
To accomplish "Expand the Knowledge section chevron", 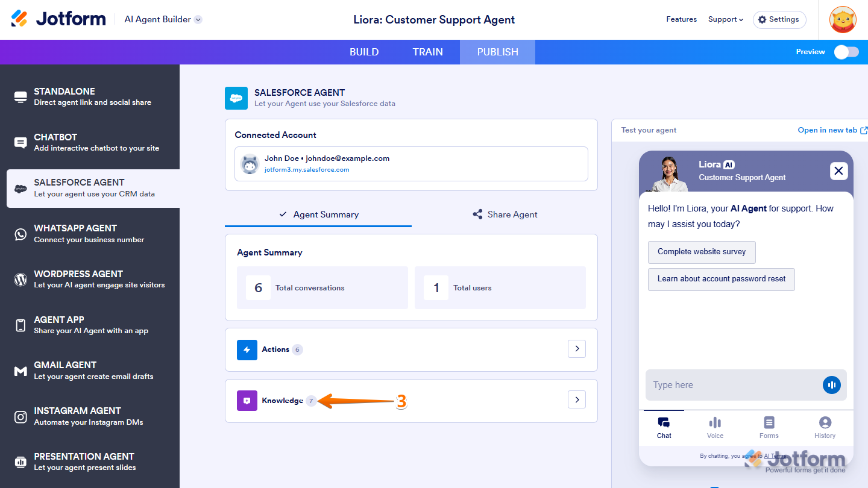I will pyautogui.click(x=577, y=399).
